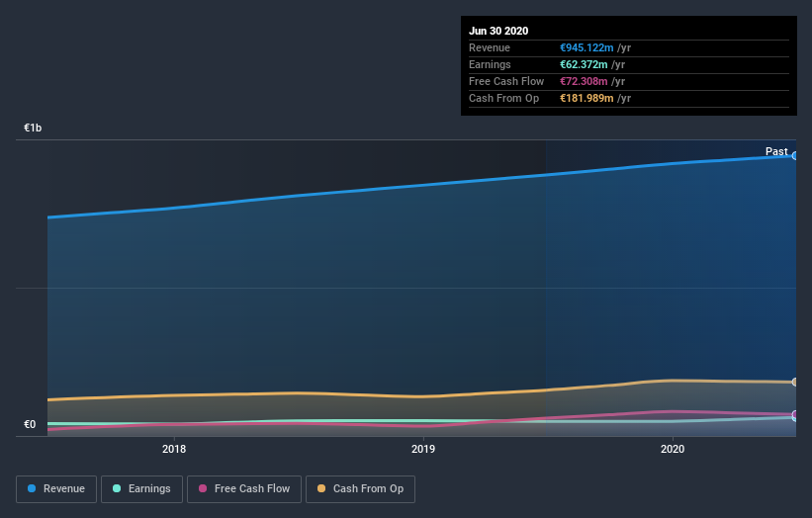The image size is (812, 518).
Task: Toggle the Revenue legend button
Action: click(56, 489)
